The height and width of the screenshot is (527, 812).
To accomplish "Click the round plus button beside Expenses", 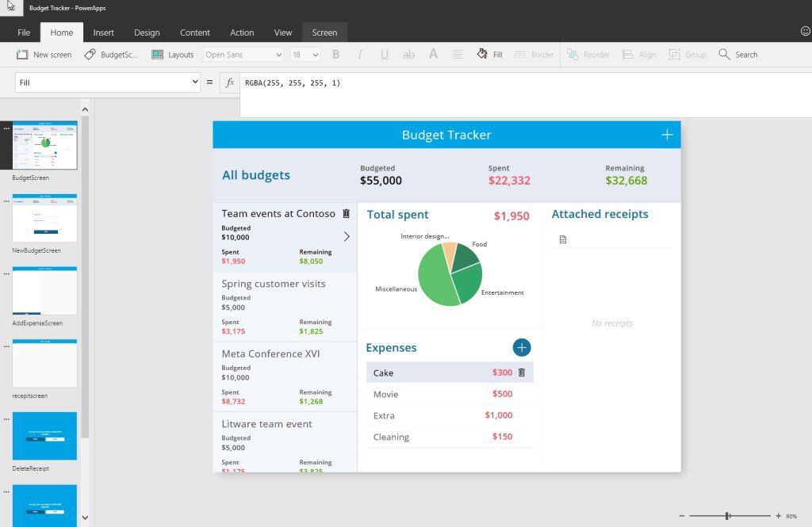I will (522, 347).
